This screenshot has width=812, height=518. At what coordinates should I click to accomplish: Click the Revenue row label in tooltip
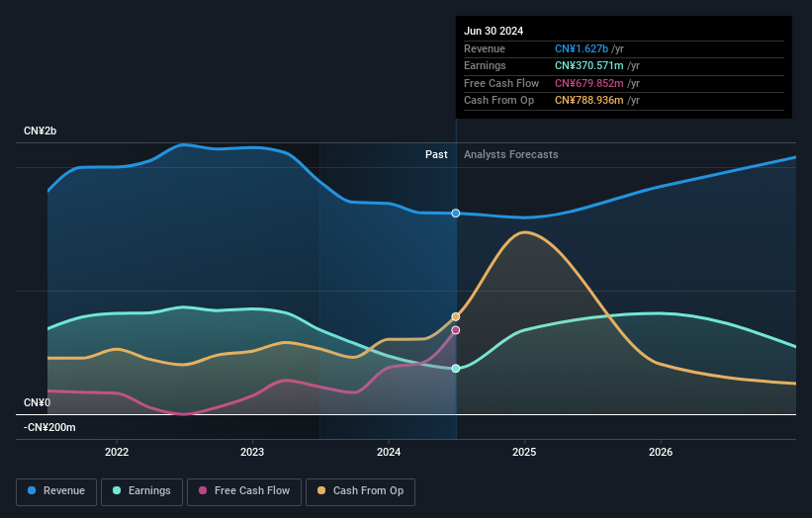coord(485,48)
